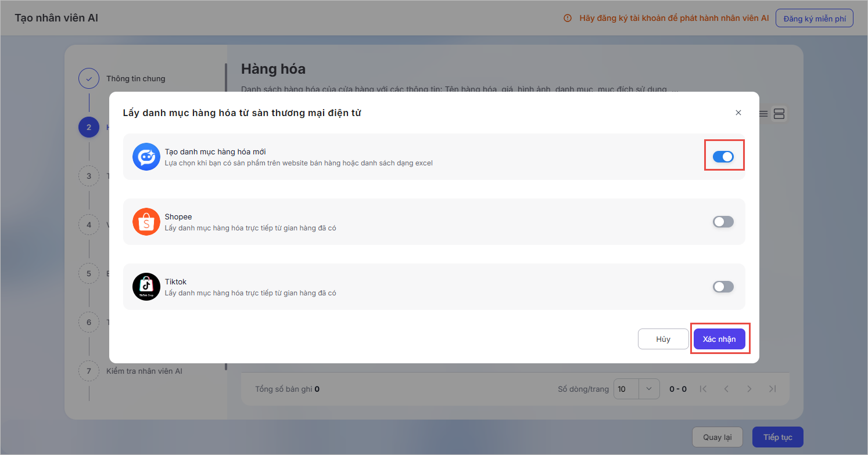Screen dimensions: 868x455
Task: Click the AI chatbot catalog icon
Action: pyautogui.click(x=146, y=157)
